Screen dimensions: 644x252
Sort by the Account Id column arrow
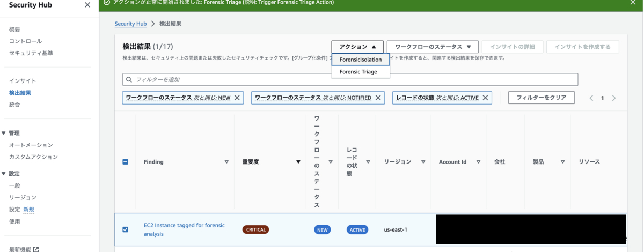click(x=479, y=162)
